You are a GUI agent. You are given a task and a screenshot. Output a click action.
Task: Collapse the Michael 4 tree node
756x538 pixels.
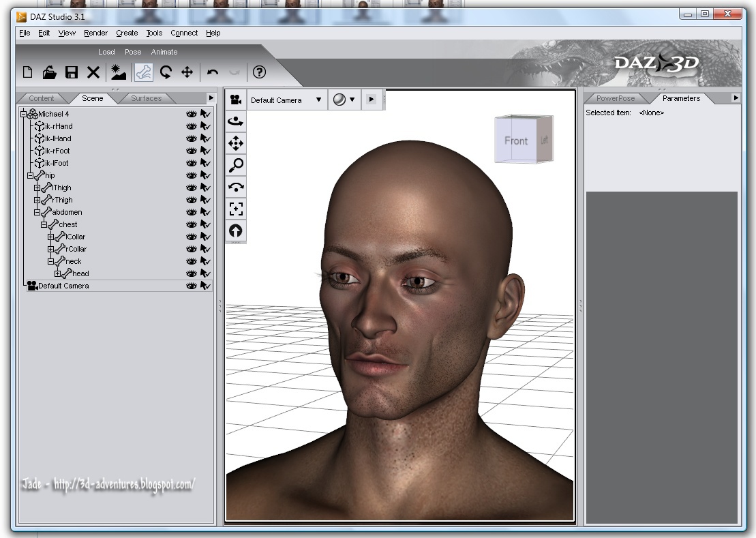click(23, 115)
